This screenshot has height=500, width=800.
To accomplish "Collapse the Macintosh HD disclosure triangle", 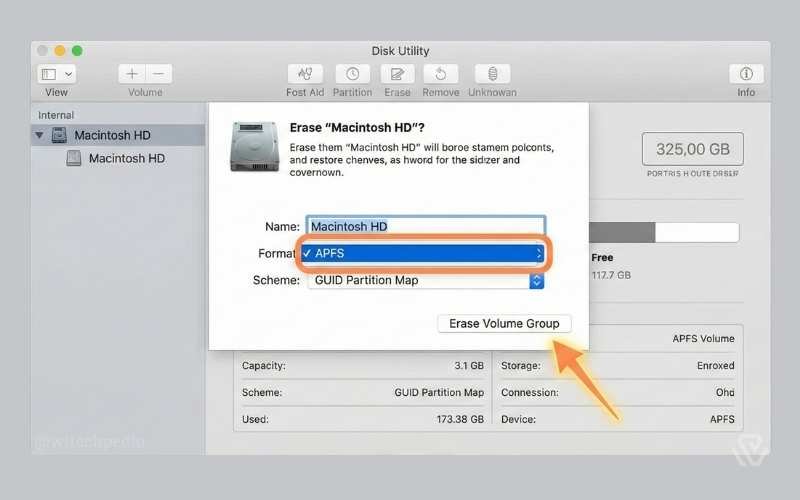I will [39, 135].
